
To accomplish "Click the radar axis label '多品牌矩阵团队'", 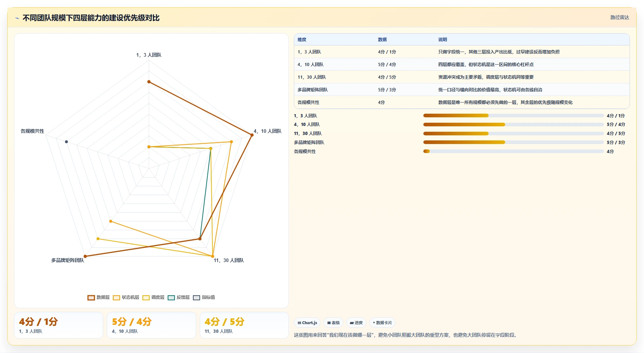I will click(x=67, y=261).
